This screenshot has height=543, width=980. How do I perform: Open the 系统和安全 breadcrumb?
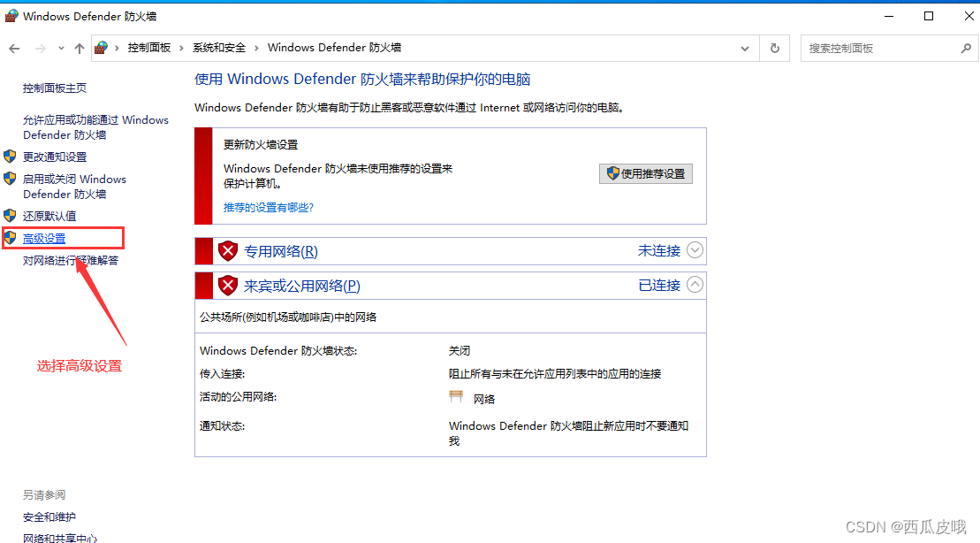219,48
